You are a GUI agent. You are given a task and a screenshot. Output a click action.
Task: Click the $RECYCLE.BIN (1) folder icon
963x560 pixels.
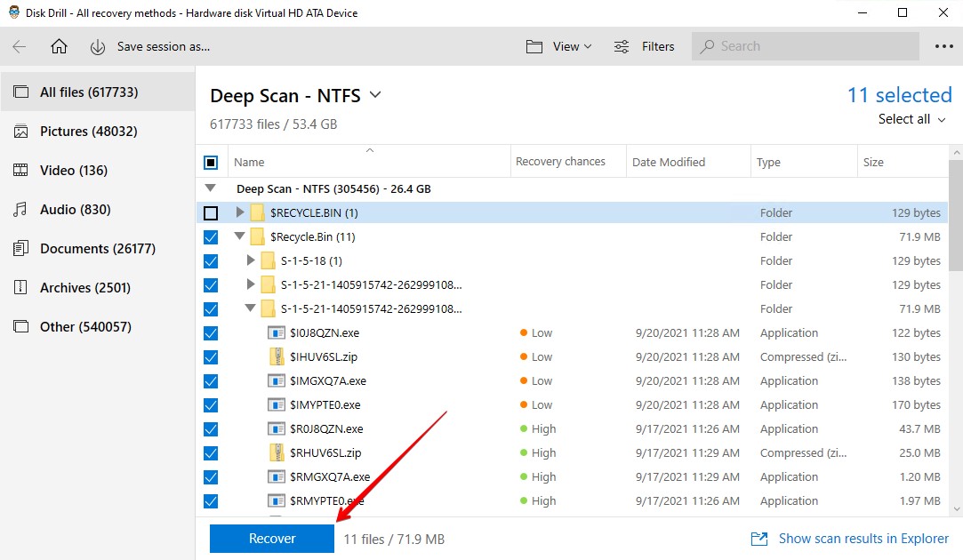coord(257,212)
